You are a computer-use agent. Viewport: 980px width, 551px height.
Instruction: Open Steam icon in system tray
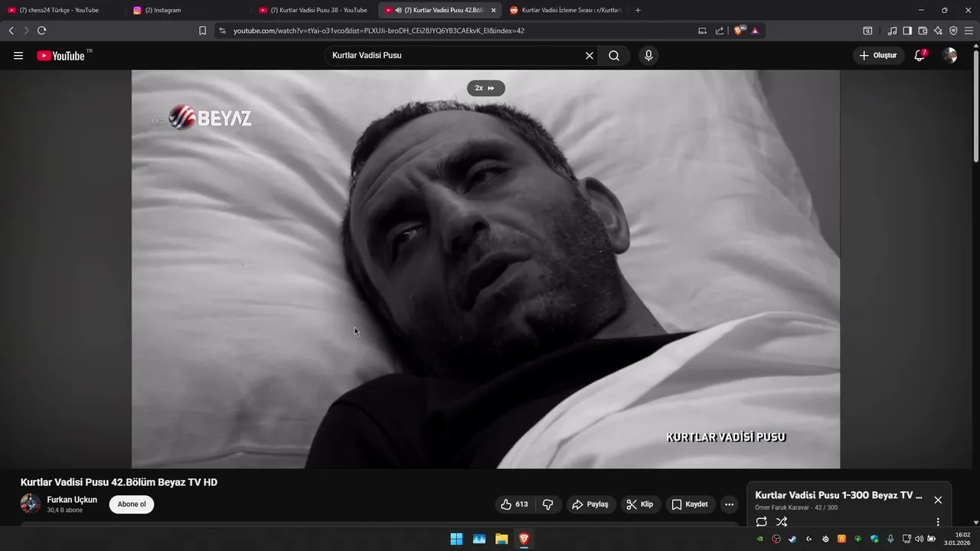792,539
